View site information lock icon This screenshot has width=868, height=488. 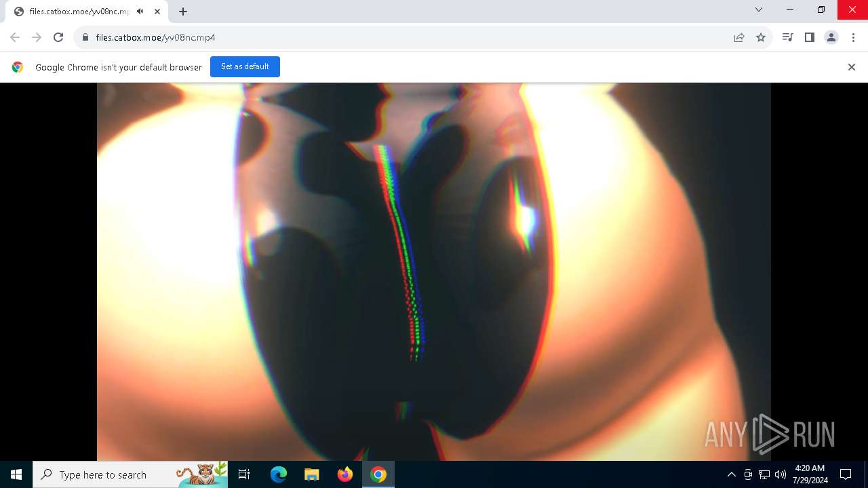[x=85, y=37]
